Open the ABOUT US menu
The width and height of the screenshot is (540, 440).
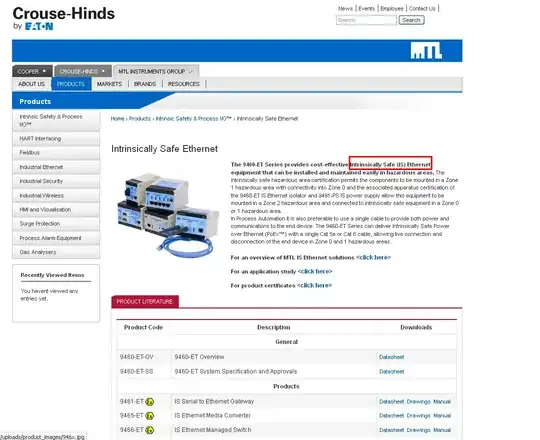coord(31,84)
